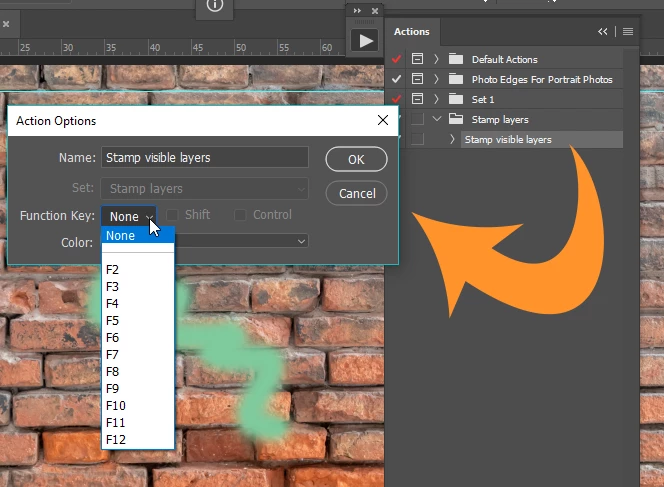
Task: Choose F5 from the function key list
Action: [138, 321]
